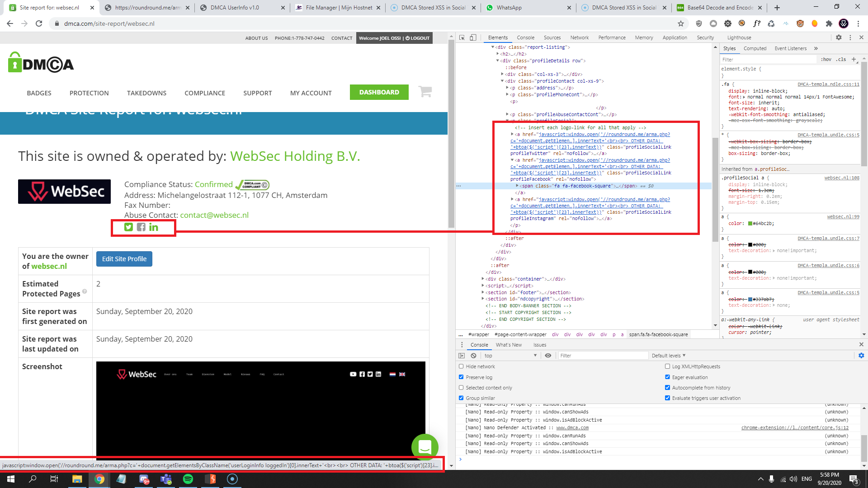868x488 pixels.
Task: Open the WebSec Holding B.V. owner link
Action: click(295, 156)
